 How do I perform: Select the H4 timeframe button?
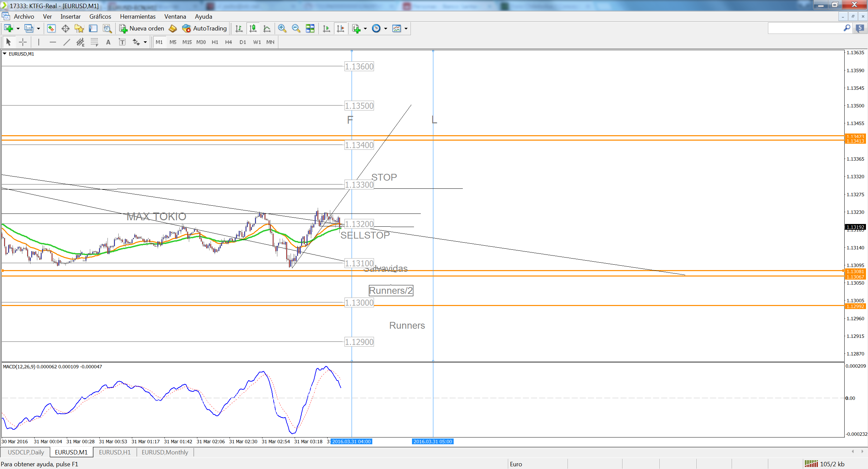pyautogui.click(x=229, y=42)
